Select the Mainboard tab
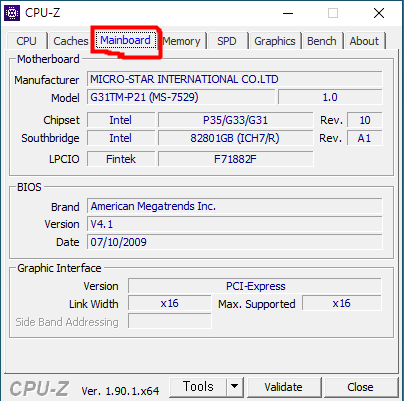Image resolution: width=404 pixels, height=401 pixels. [x=126, y=40]
